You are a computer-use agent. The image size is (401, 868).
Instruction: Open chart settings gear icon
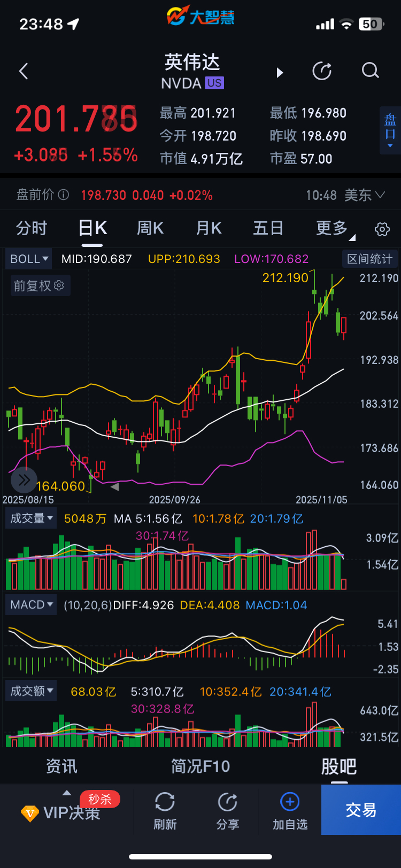tap(382, 229)
